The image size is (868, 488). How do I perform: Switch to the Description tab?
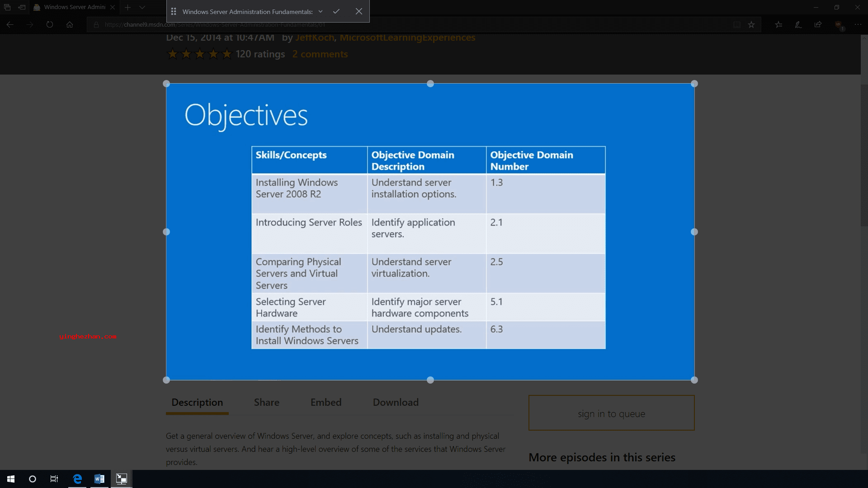point(197,402)
